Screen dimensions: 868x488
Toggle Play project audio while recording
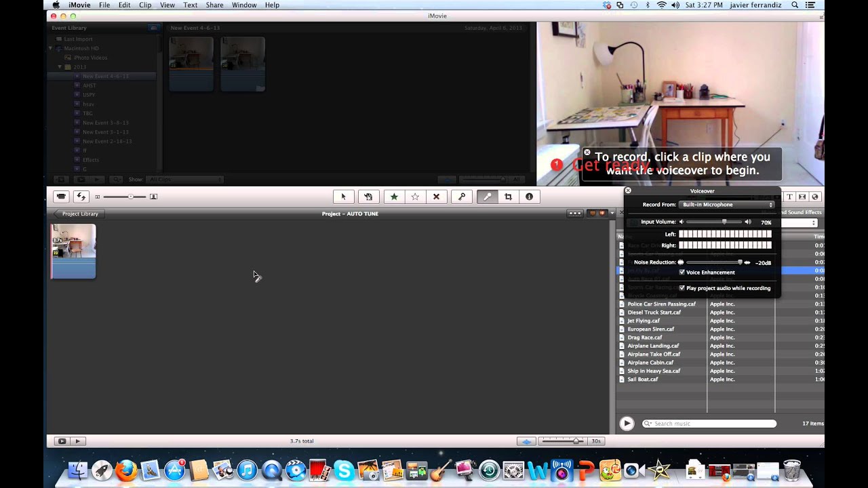click(682, 287)
